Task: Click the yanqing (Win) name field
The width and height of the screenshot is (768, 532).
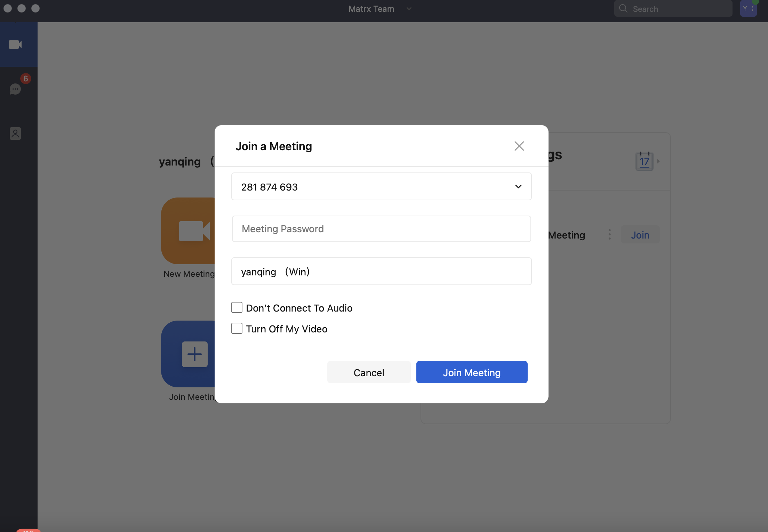Action: [x=381, y=272]
